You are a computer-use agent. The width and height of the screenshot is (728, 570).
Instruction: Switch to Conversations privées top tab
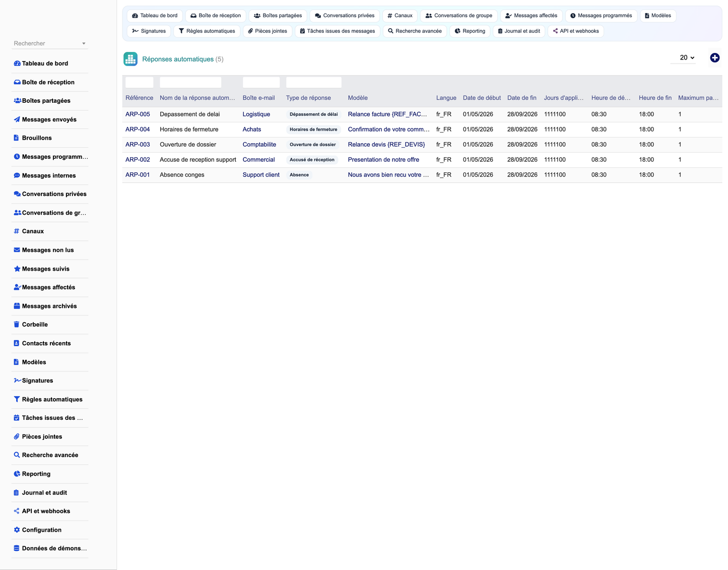(345, 16)
